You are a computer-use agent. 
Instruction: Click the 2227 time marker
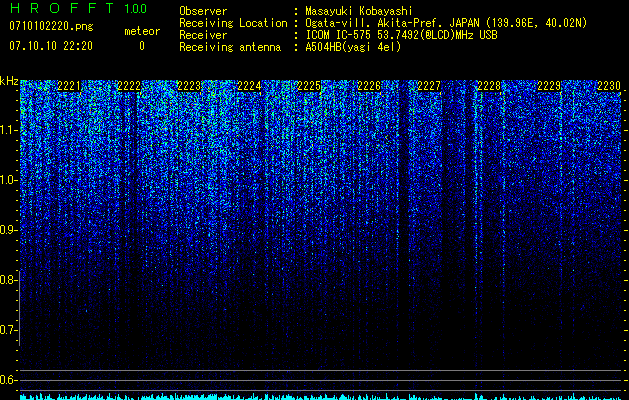pyautogui.click(x=429, y=86)
